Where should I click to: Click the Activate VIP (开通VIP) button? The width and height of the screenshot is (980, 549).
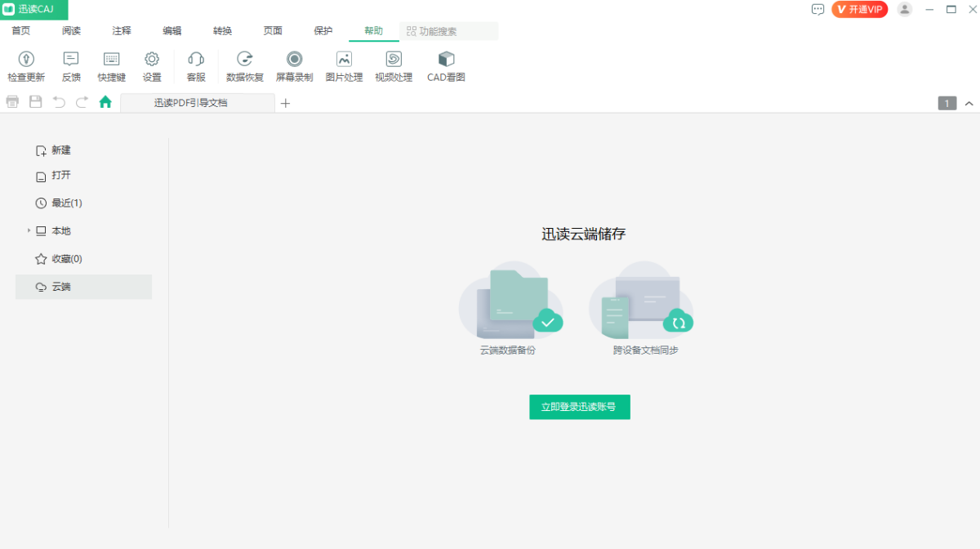point(859,10)
